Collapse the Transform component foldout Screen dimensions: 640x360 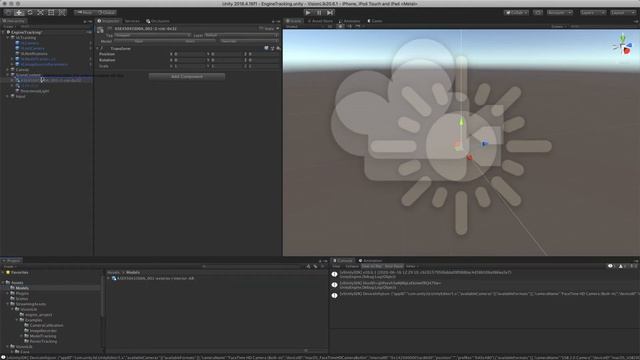pos(98,48)
